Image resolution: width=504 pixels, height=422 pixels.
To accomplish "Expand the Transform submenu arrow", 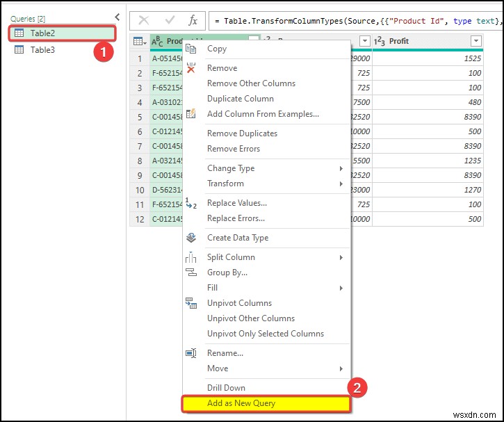I will 341,184.
